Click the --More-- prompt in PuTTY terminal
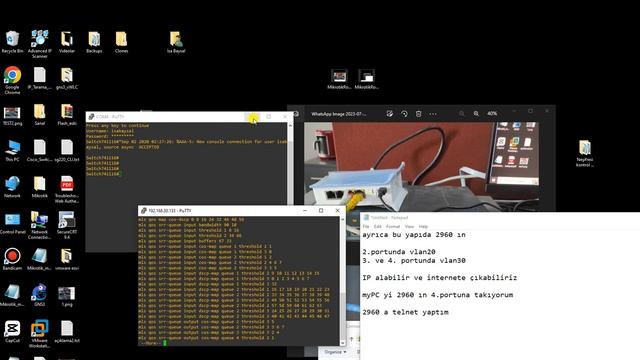Image resolution: width=640 pixels, height=360 pixels. click(150, 343)
